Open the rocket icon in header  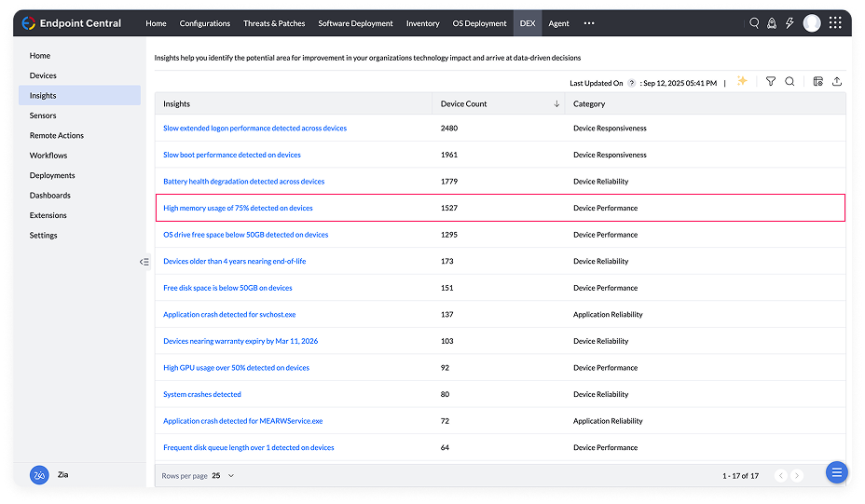[x=772, y=23]
